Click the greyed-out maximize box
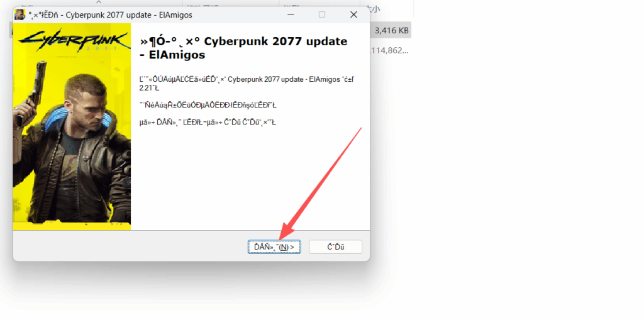 click(x=322, y=15)
